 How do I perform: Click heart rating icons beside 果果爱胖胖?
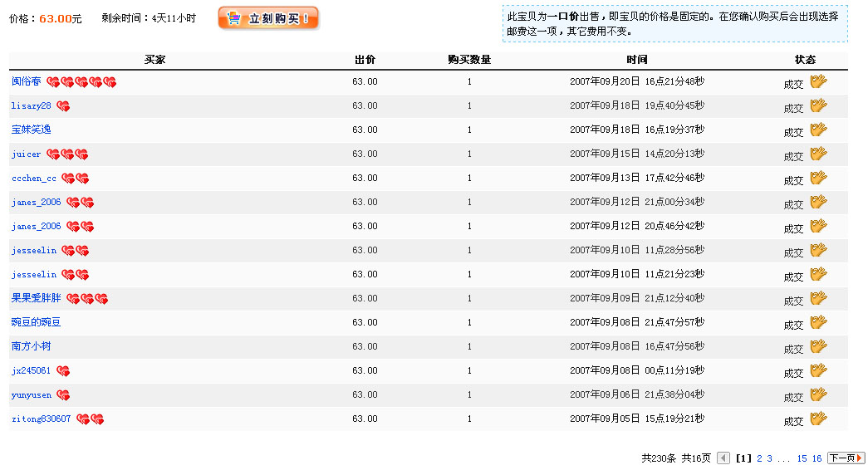pos(87,299)
